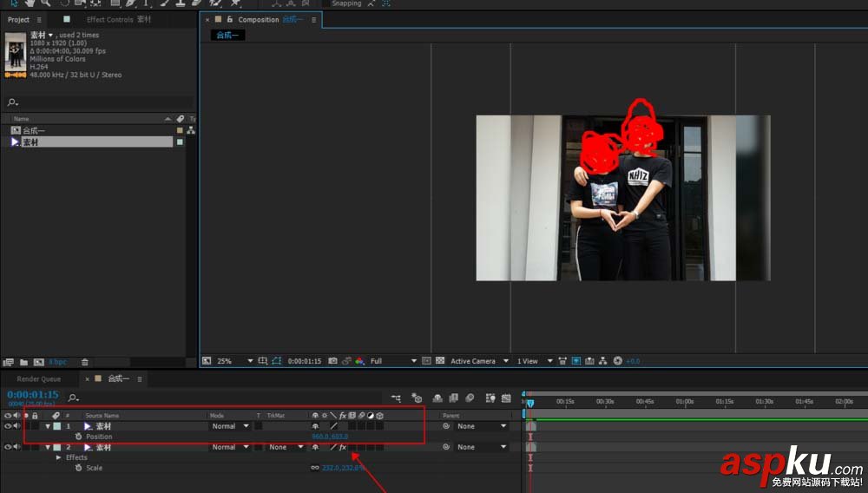868x493 pixels.
Task: Click the Position stopwatch on layer 1
Action: 78,437
